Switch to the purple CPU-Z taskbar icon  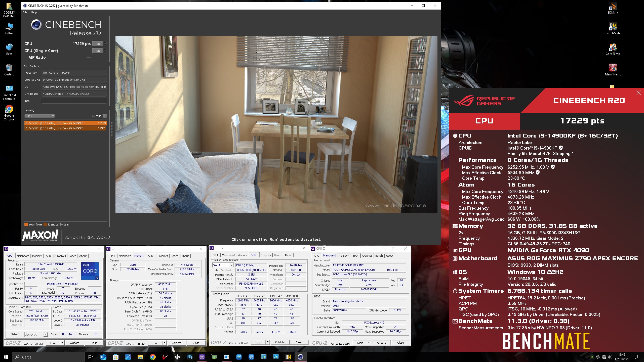[202, 357]
